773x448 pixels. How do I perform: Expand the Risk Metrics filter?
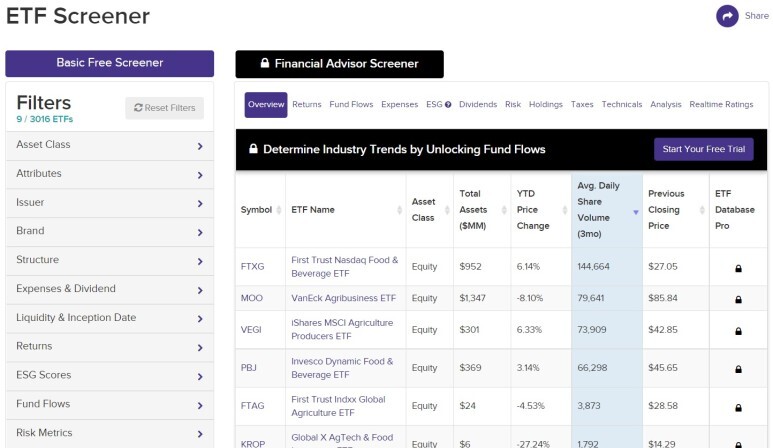coord(109,434)
